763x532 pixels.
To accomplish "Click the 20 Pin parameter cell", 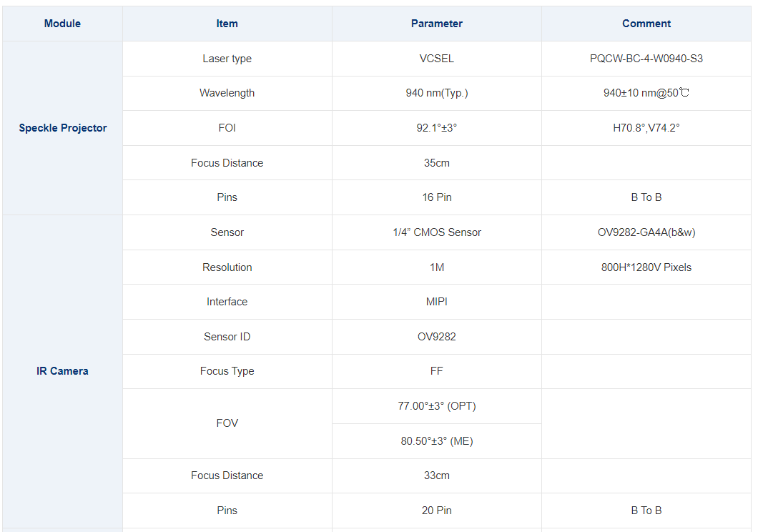I will click(x=436, y=511).
